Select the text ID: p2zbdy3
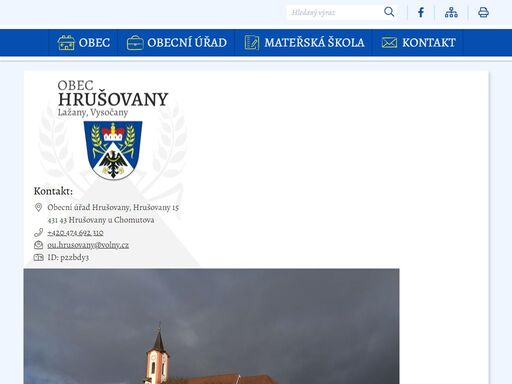Viewport: 512px width, 384px height. coord(68,257)
